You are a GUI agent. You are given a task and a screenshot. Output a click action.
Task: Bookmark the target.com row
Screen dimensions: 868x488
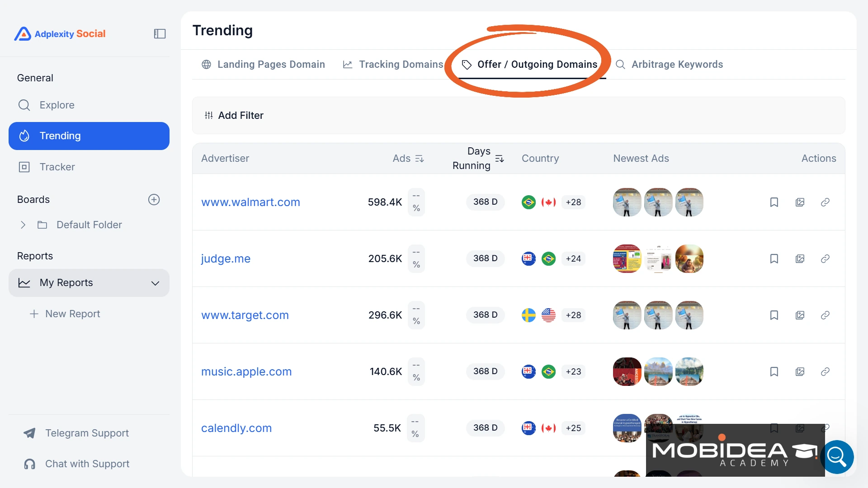click(774, 315)
